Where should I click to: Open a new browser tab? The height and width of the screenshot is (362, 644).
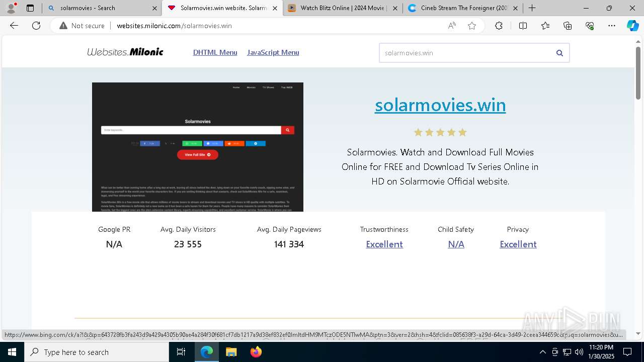[532, 8]
